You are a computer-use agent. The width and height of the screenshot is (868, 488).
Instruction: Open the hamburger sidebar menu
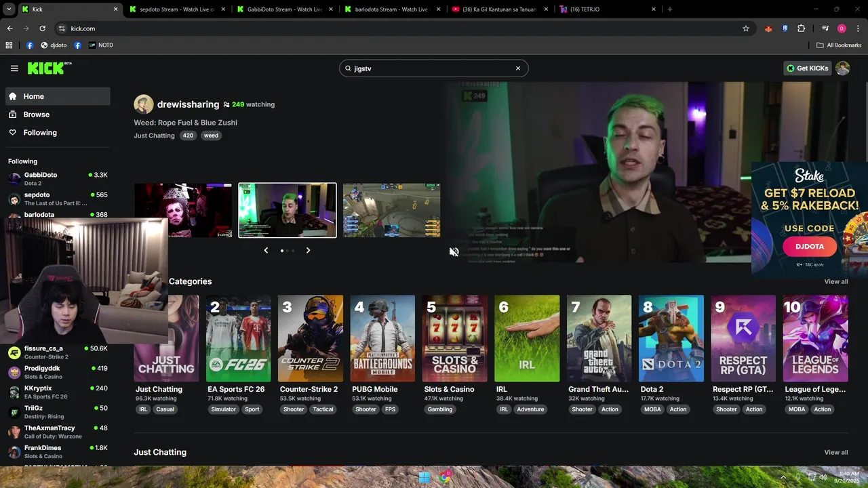pyautogui.click(x=14, y=68)
